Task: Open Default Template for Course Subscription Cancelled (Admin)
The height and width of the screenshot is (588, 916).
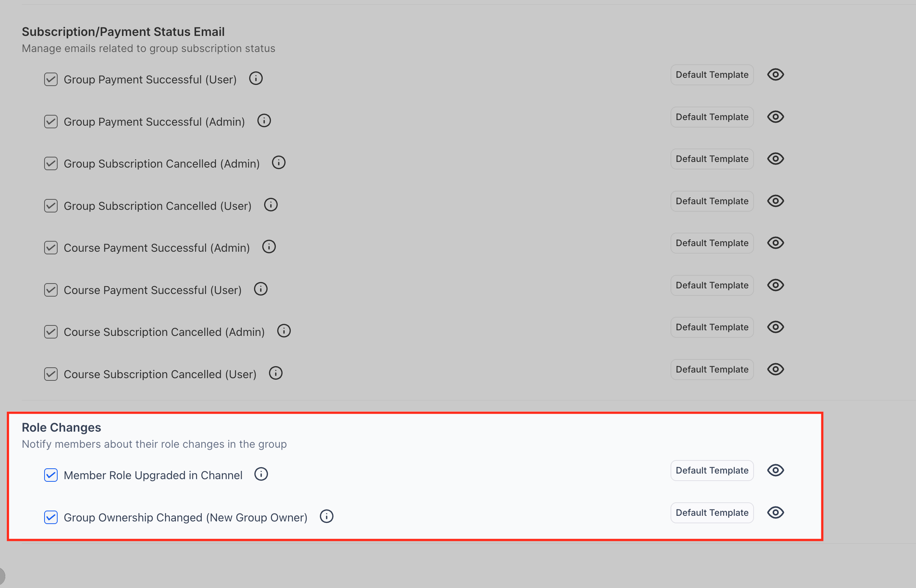Action: [x=712, y=327]
